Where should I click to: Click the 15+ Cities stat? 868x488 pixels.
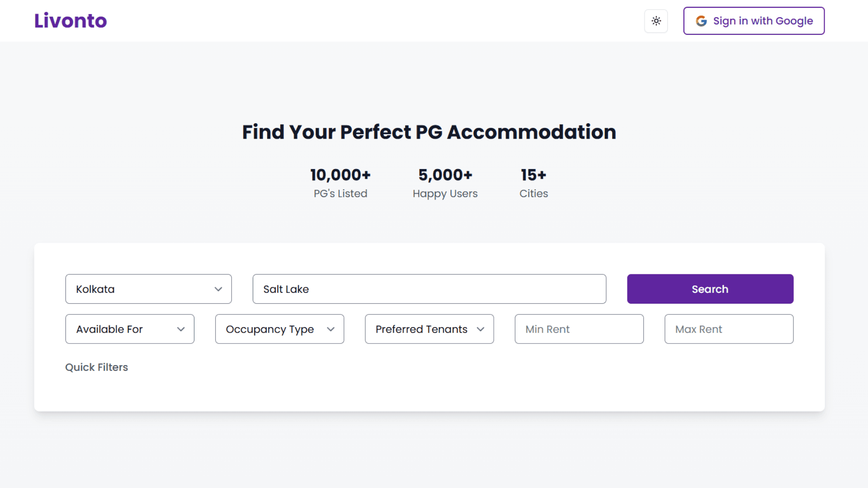[x=533, y=183]
